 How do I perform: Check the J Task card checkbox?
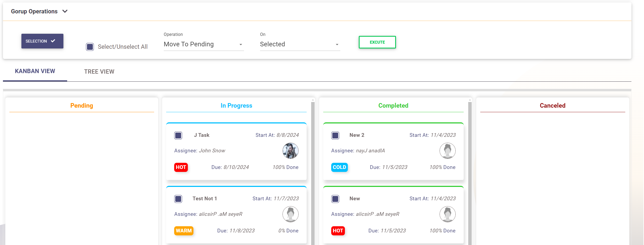click(x=178, y=135)
